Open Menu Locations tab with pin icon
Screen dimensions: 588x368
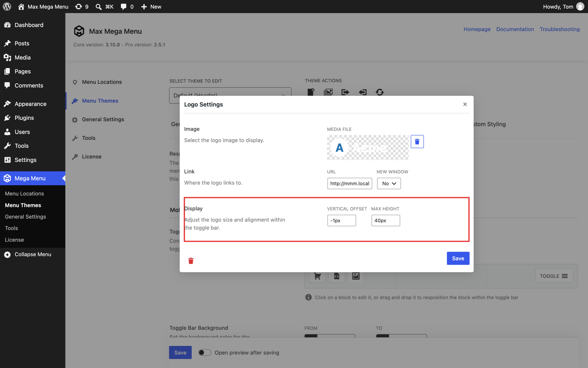[97, 82]
